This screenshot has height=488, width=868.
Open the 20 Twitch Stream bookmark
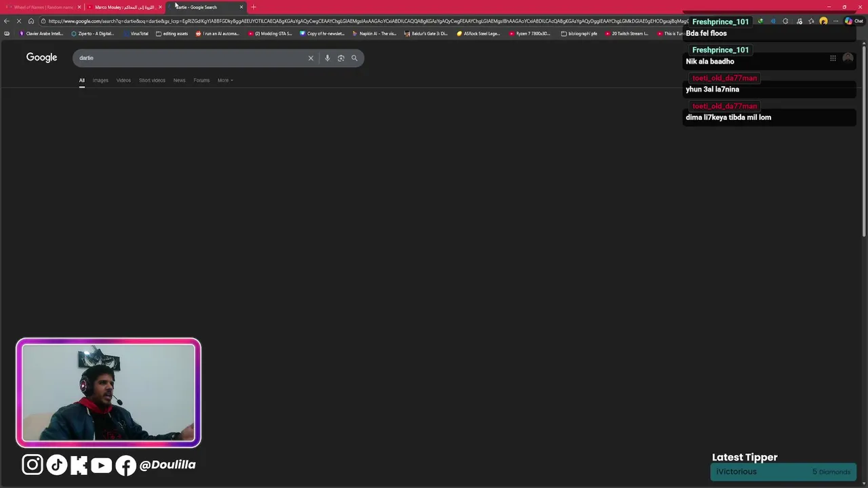click(x=627, y=33)
